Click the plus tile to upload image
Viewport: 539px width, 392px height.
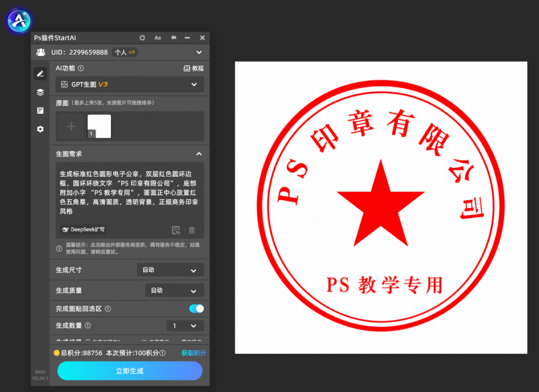[72, 126]
